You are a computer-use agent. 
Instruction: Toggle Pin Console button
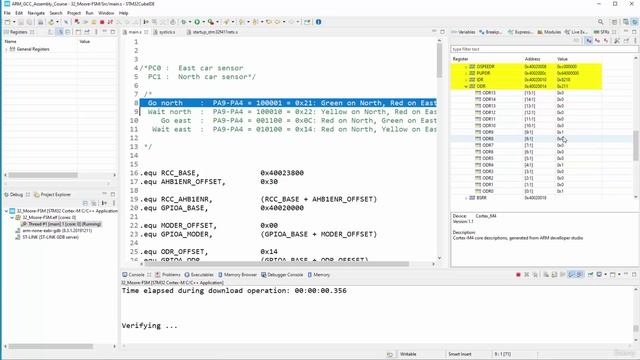point(590,275)
